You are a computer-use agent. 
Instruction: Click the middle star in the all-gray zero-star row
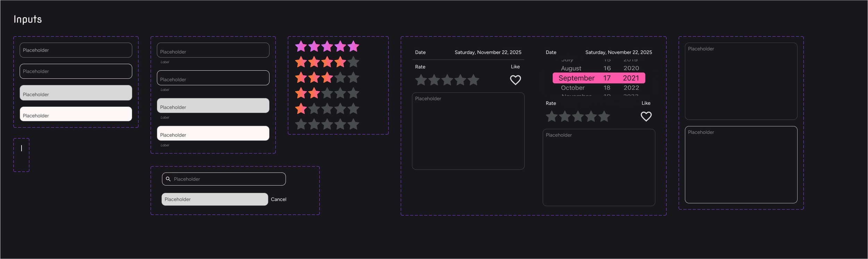point(327,124)
